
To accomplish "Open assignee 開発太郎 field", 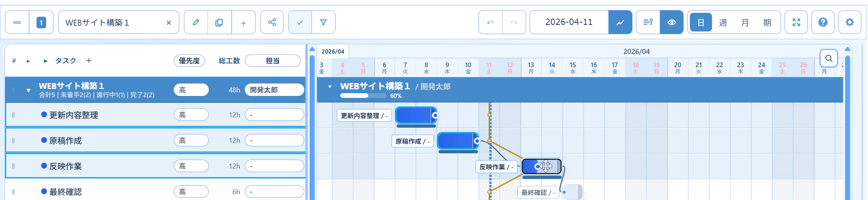I will point(274,90).
